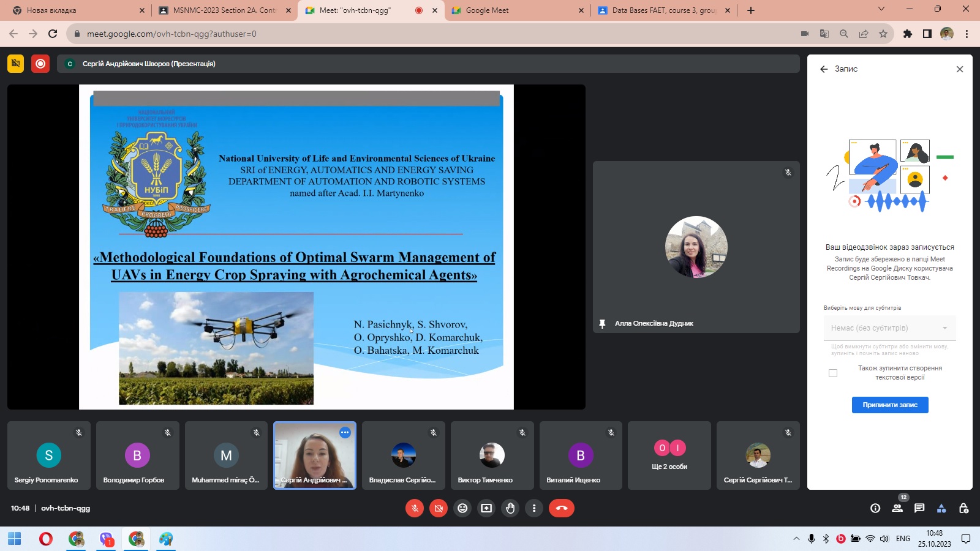The image size is (980, 551).
Task: Toggle the muted microphone button
Action: pos(415,508)
